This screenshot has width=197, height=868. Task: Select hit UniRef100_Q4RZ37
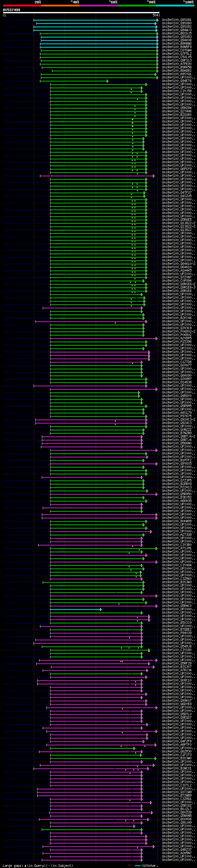tap(177, 850)
